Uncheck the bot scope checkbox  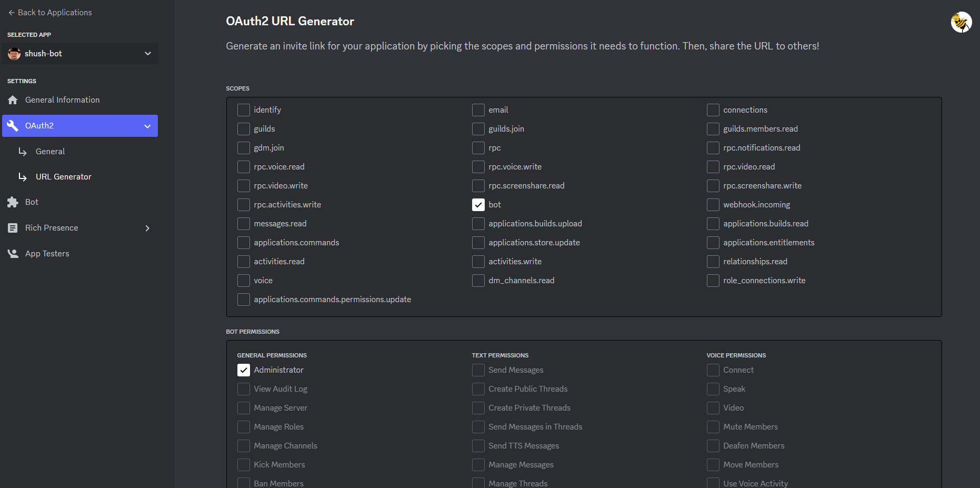pyautogui.click(x=478, y=205)
